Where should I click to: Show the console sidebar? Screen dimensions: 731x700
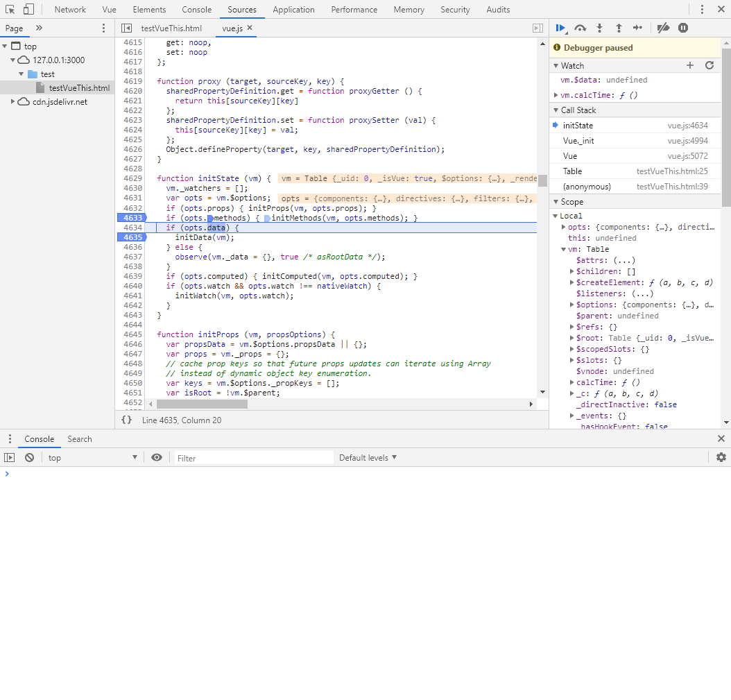(x=9, y=457)
